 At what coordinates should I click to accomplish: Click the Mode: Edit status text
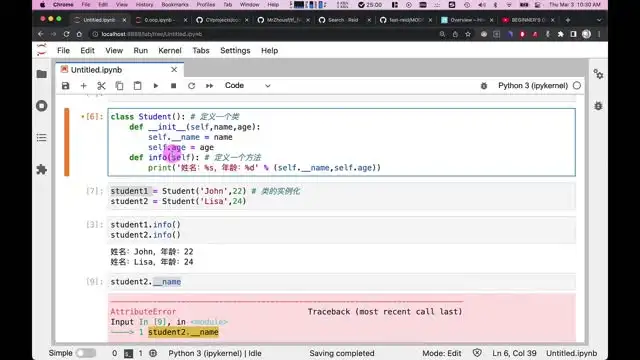(442, 353)
